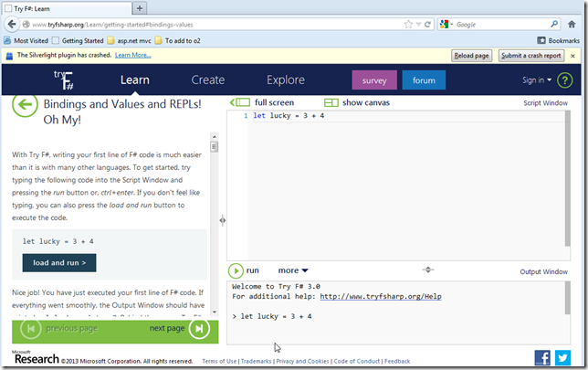Open the bookmark star history dropdown arrow
This screenshot has width=588, height=370.
click(x=418, y=25)
